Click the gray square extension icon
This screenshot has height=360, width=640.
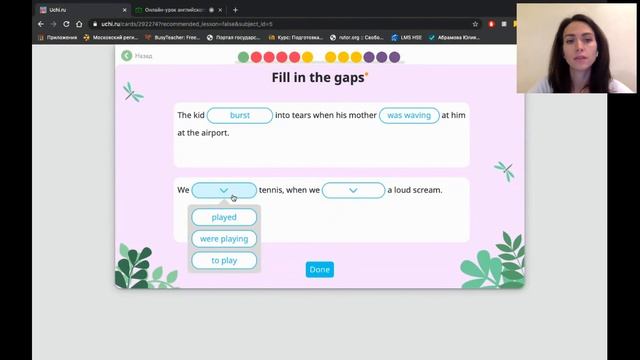click(504, 24)
